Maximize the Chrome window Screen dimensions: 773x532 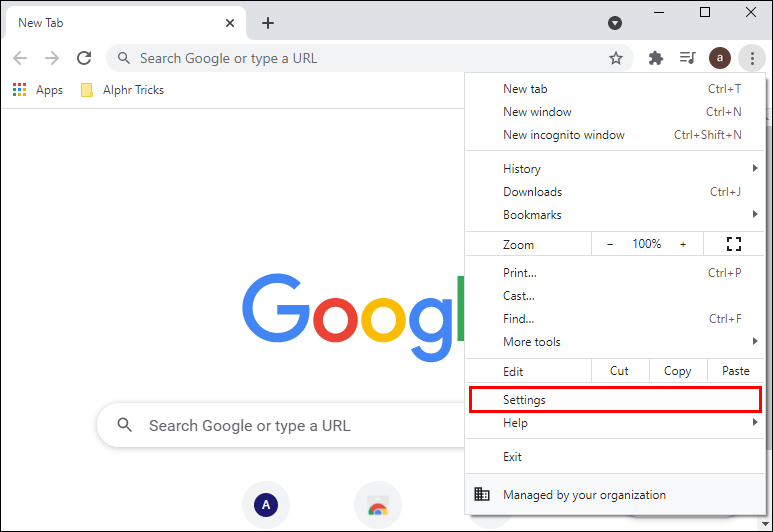pos(705,12)
